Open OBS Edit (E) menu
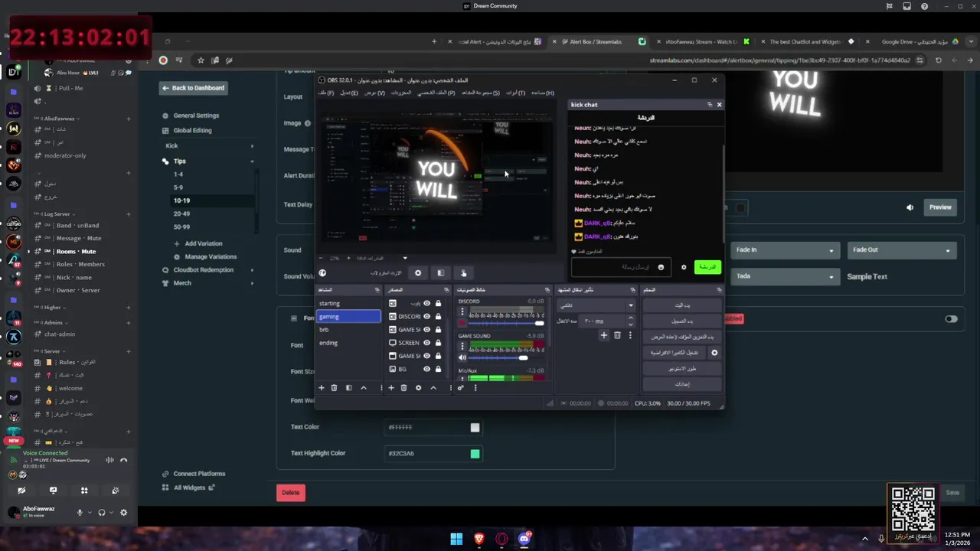 coord(349,93)
